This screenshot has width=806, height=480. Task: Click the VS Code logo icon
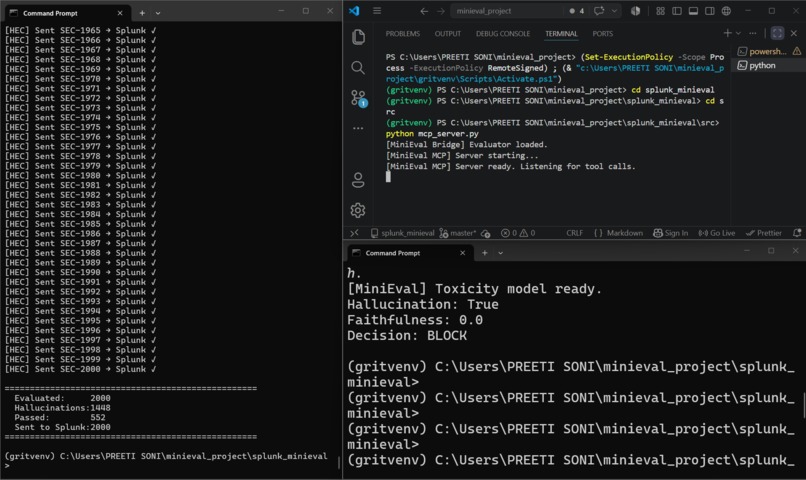point(354,11)
